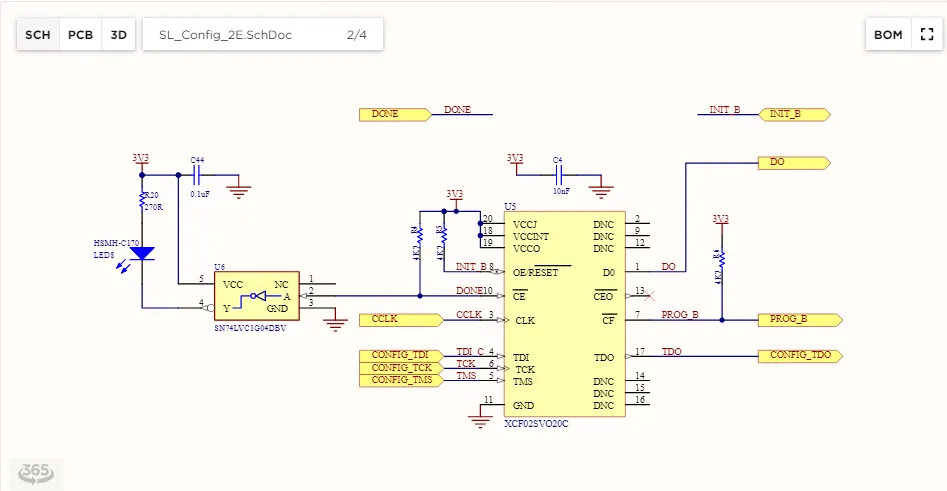Select the U6 SN74LVC1G04DBV inverter component
947x491 pixels.
(257, 296)
